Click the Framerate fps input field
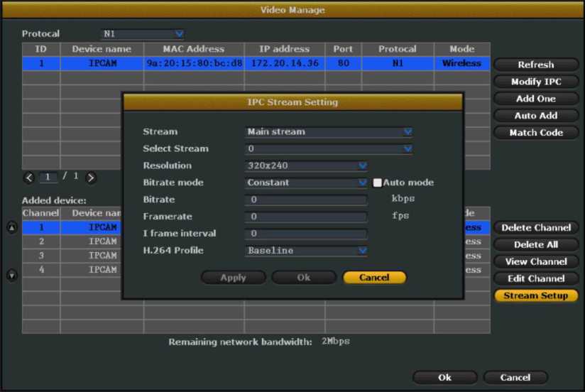 point(306,217)
